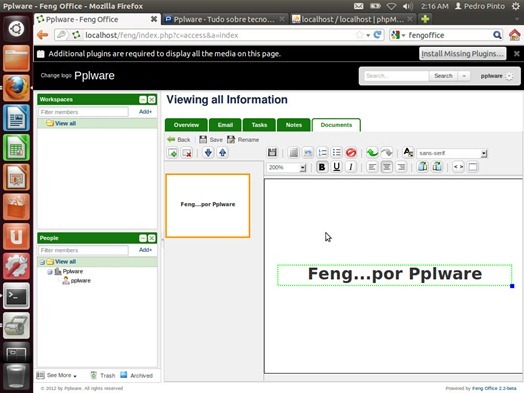Open the HTML source view icon
Screen dimensions: 524x393
[x=458, y=167]
